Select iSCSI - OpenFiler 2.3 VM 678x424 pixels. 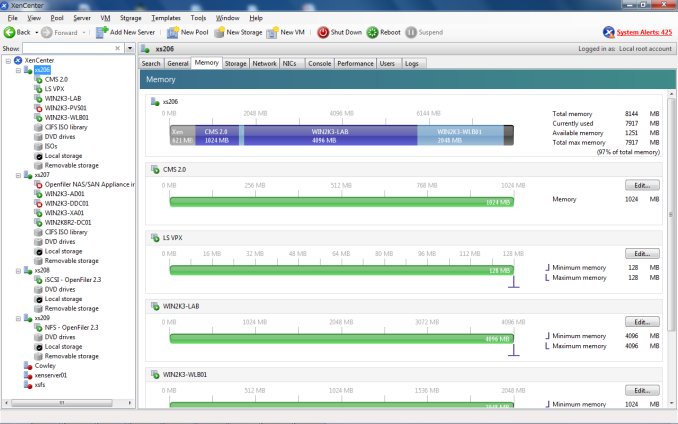click(73, 280)
